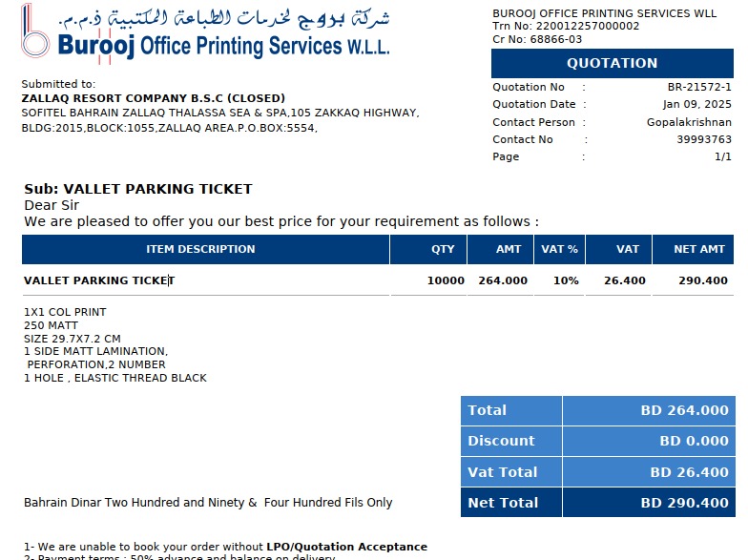
Task: Click the ITEM DESCRIPTION column header
Action: click(x=200, y=249)
